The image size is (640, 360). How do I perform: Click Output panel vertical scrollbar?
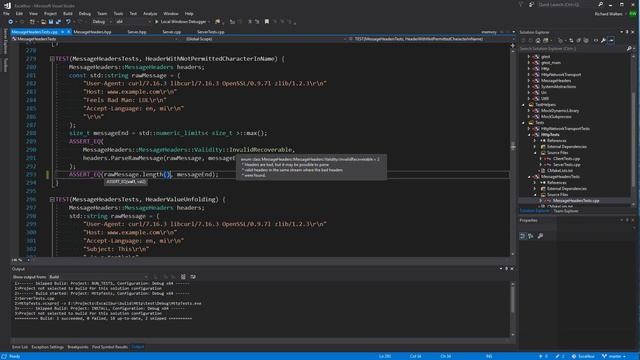pyautogui.click(x=513, y=309)
